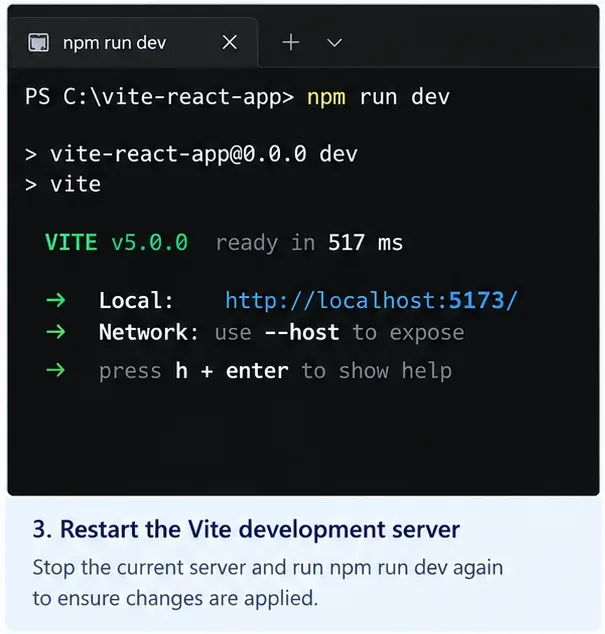Click 'use --host to expose' text
This screenshot has height=634, width=605.
(339, 333)
